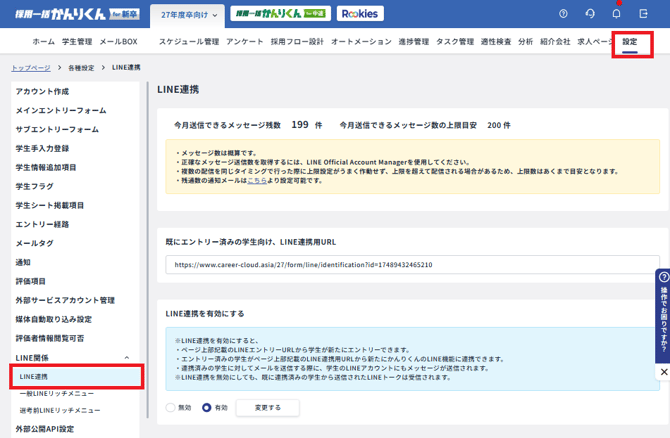Select the 有効 radio button
The height and width of the screenshot is (438, 670).
pos(207,408)
